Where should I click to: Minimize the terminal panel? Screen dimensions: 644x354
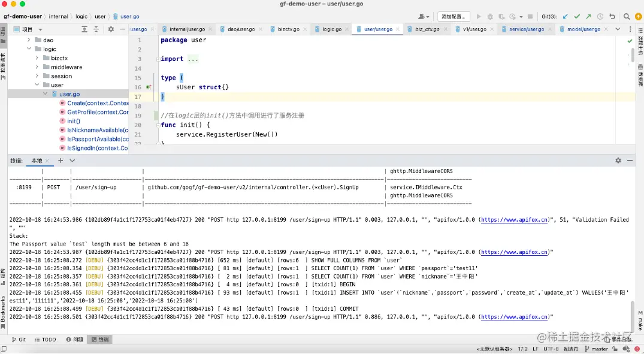tap(630, 160)
